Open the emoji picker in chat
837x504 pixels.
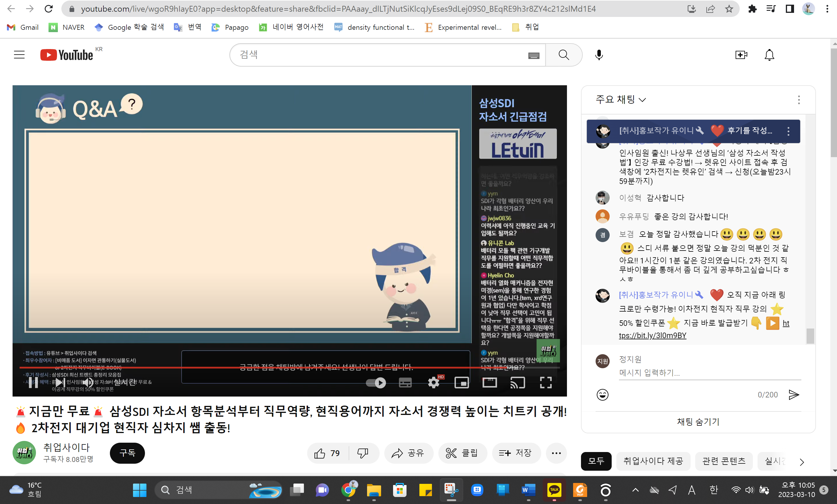[x=602, y=394]
